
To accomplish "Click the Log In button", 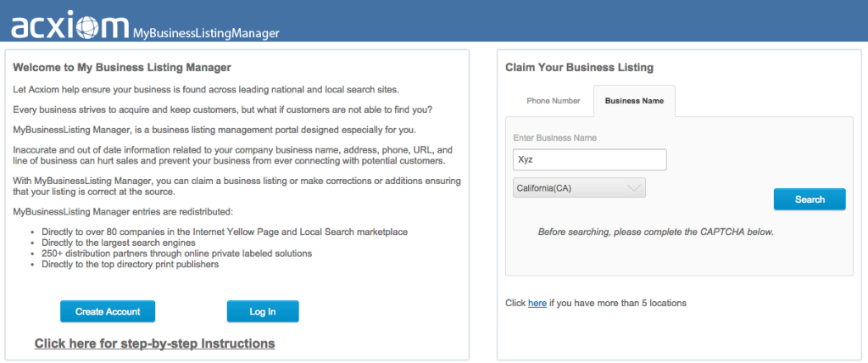I will [263, 311].
